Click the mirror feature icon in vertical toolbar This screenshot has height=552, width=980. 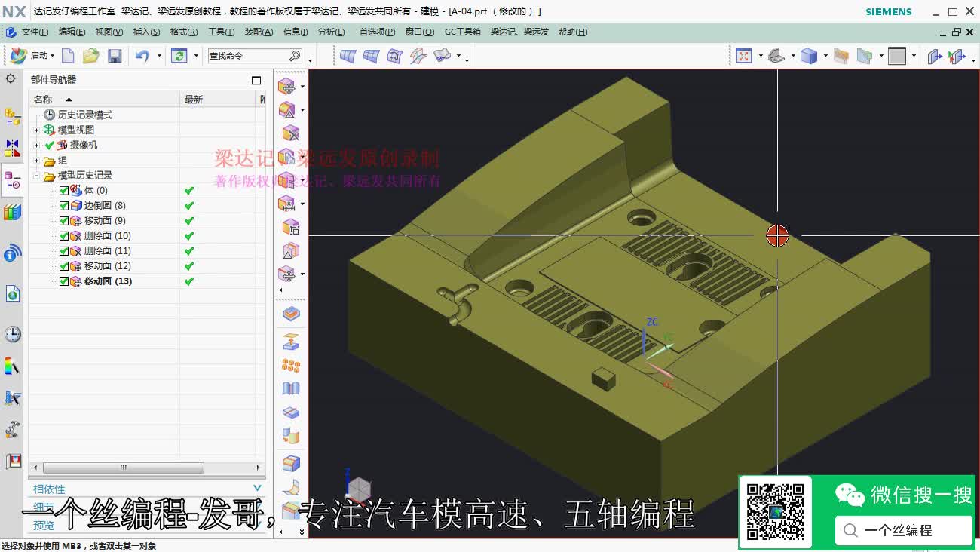click(x=291, y=389)
